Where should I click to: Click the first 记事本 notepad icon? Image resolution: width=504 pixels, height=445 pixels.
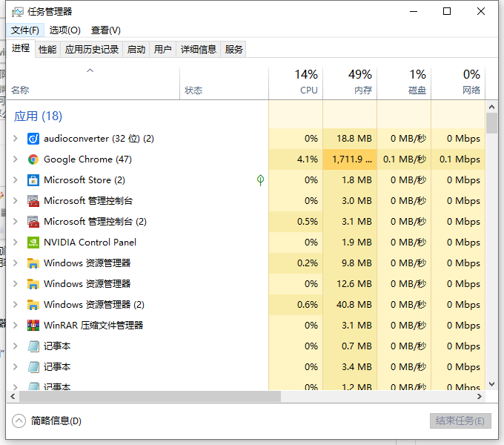[33, 346]
